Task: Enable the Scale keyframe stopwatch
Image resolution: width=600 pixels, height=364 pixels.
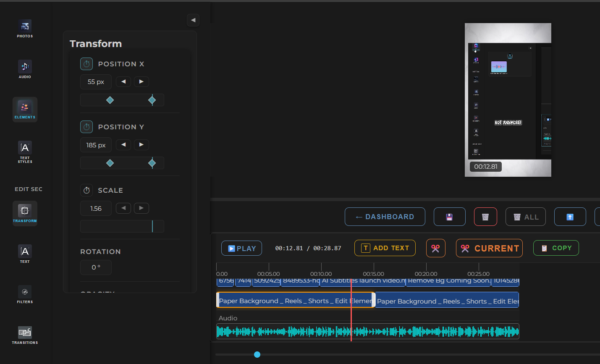Action: point(86,190)
